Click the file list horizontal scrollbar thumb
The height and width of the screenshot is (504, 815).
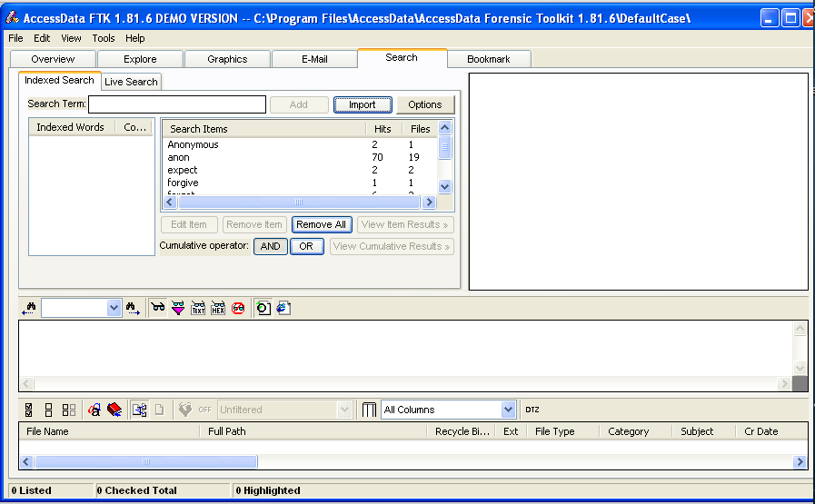click(x=146, y=461)
